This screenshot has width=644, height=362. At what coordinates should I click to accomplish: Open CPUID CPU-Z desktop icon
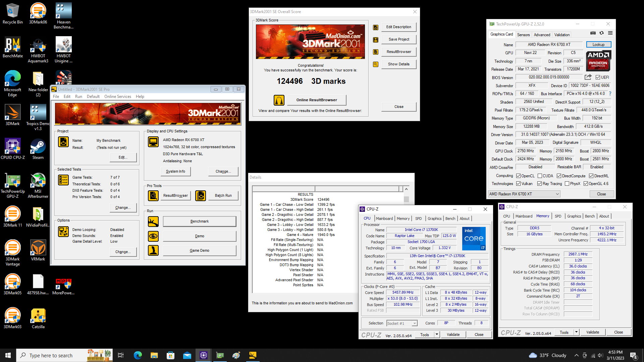[13, 149]
